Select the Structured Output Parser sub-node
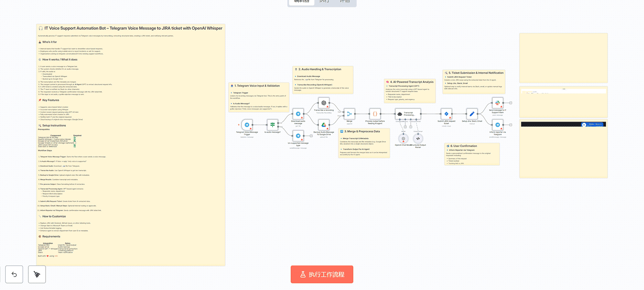 click(x=418, y=138)
